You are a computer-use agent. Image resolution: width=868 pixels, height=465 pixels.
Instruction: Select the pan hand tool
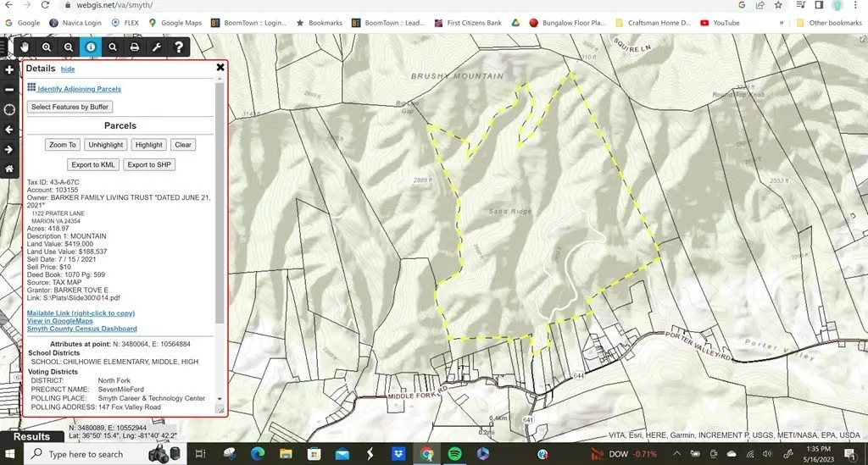[x=25, y=47]
